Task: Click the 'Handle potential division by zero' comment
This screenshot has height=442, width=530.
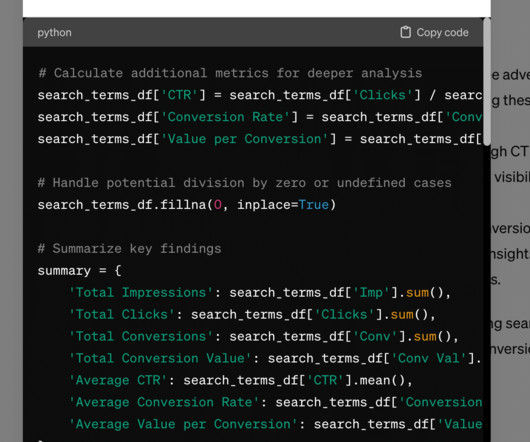Action: 245,183
